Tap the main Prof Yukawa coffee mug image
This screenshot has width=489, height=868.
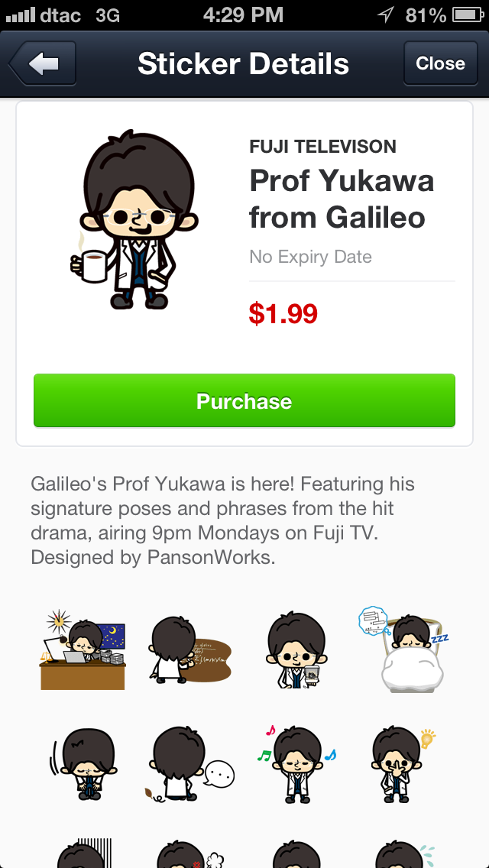tap(134, 219)
